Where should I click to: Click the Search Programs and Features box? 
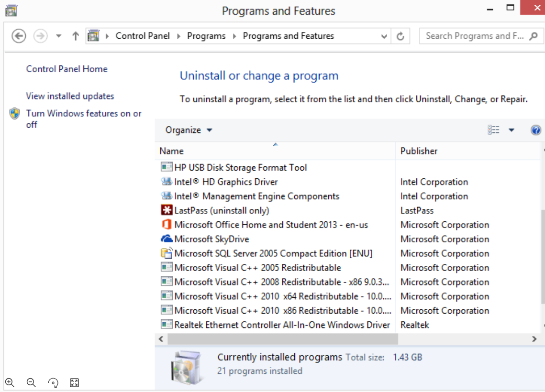[x=481, y=36]
